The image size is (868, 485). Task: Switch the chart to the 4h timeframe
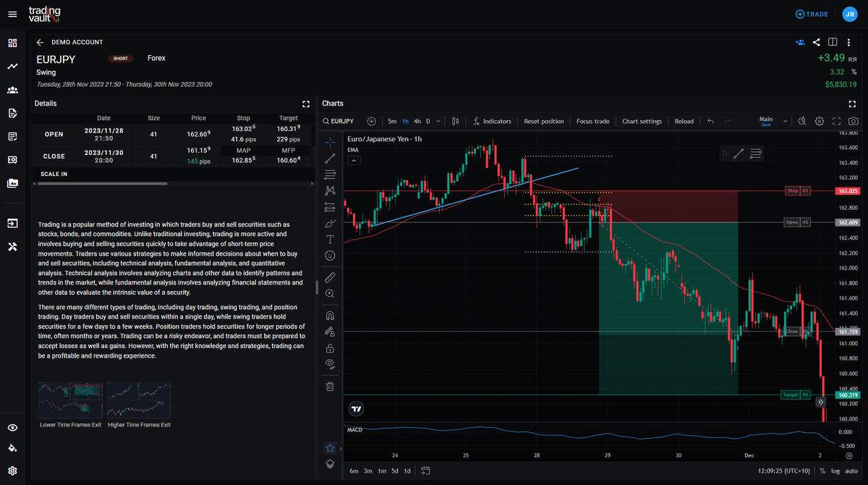[417, 121]
